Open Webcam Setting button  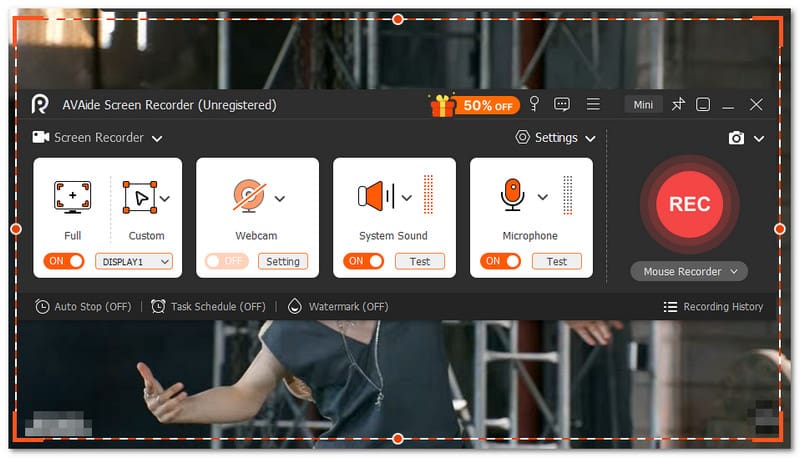283,261
